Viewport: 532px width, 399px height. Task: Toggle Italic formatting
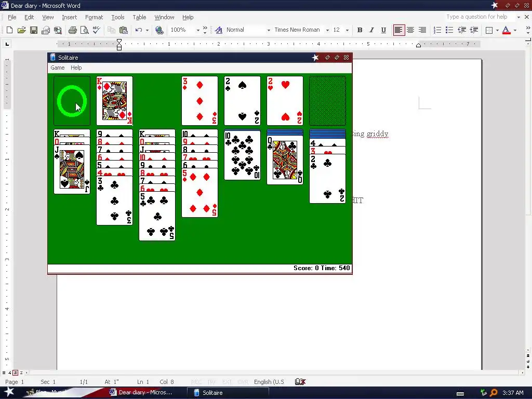click(x=371, y=30)
